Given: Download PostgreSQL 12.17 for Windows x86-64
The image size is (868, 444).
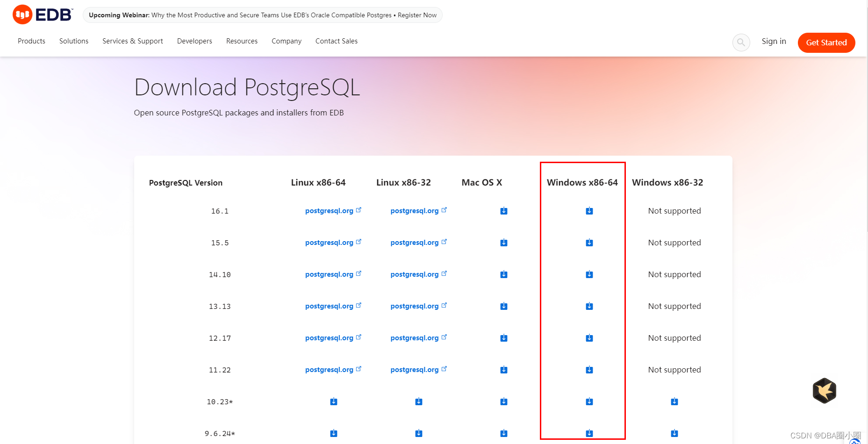Looking at the screenshot, I should (589, 338).
